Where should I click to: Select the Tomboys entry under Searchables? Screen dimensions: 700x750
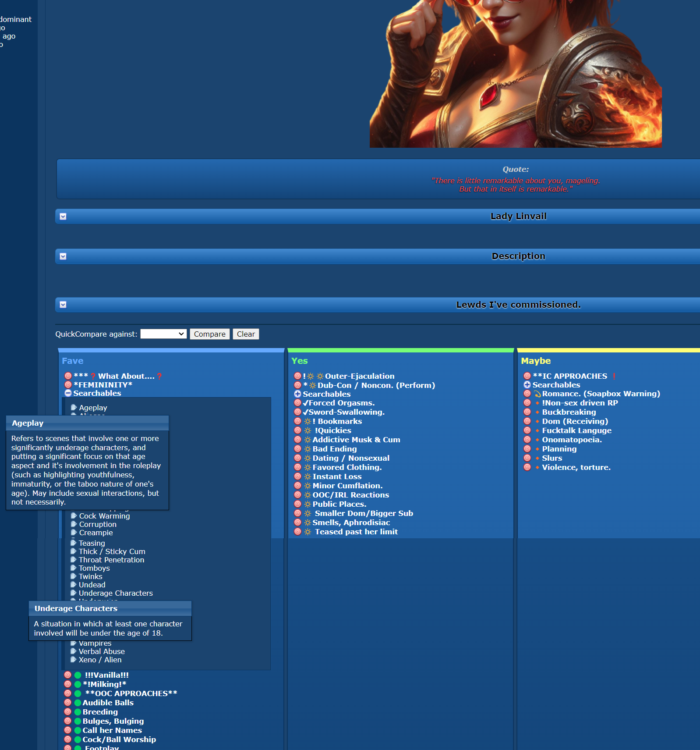(x=94, y=568)
